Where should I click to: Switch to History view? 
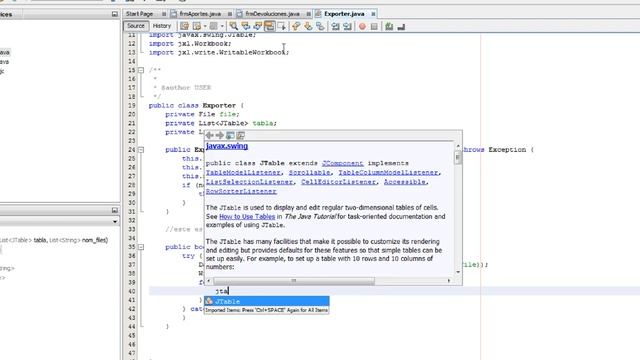click(162, 26)
